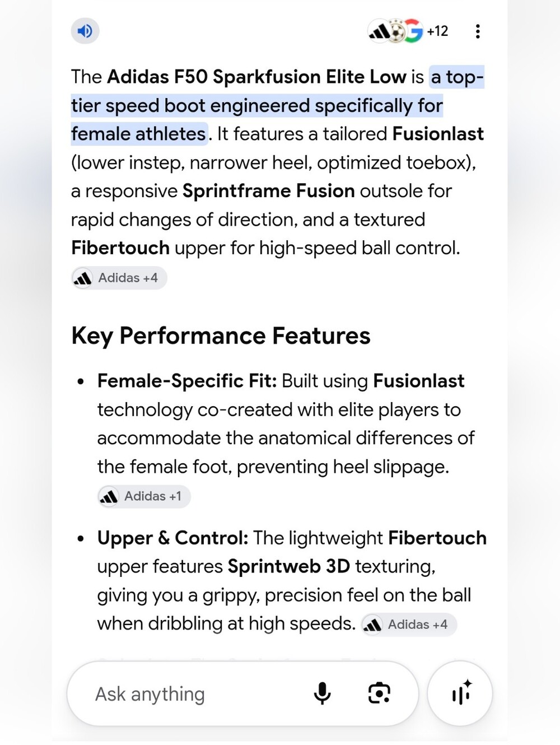
Task: Tap the Adidas logo in source cluster
Action: pos(380,31)
